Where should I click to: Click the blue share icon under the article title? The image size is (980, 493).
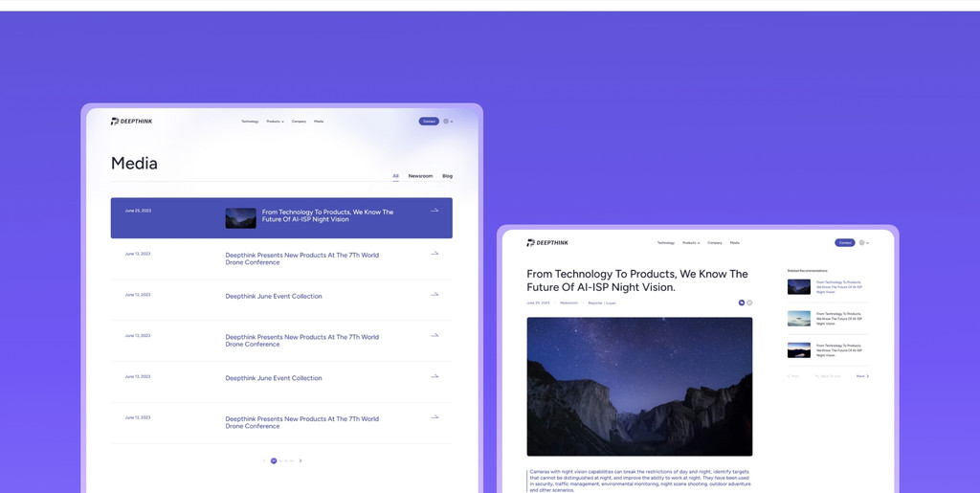[x=741, y=303]
